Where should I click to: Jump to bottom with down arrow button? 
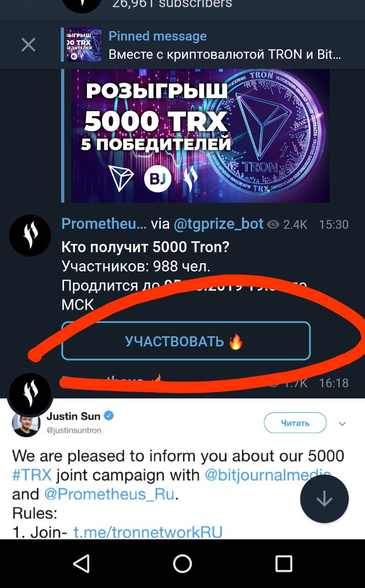pos(325,499)
